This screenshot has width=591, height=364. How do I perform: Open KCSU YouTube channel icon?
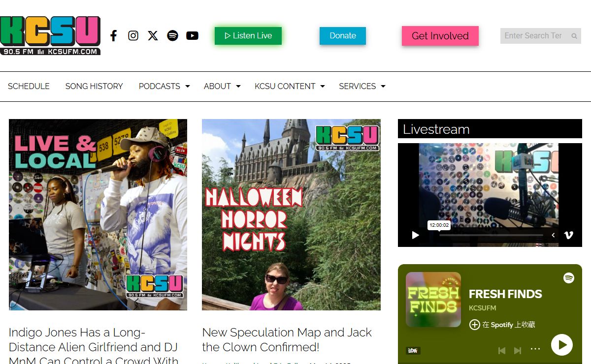[x=193, y=35]
